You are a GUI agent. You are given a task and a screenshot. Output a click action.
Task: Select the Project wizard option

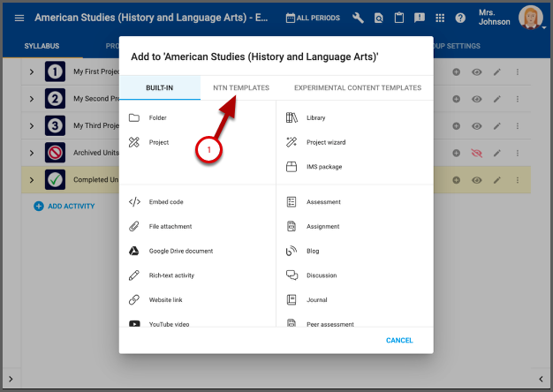coord(325,142)
